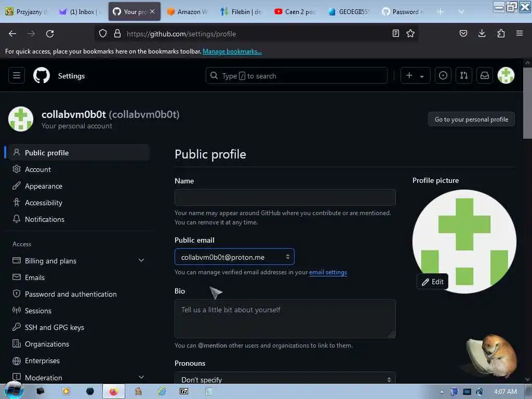Click the Name input field

[285, 197]
